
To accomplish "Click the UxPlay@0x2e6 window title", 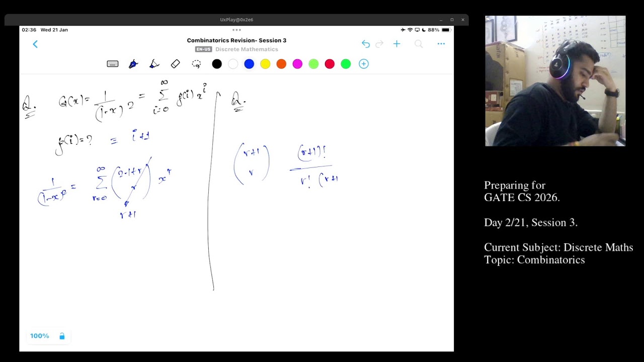I will coord(236,20).
